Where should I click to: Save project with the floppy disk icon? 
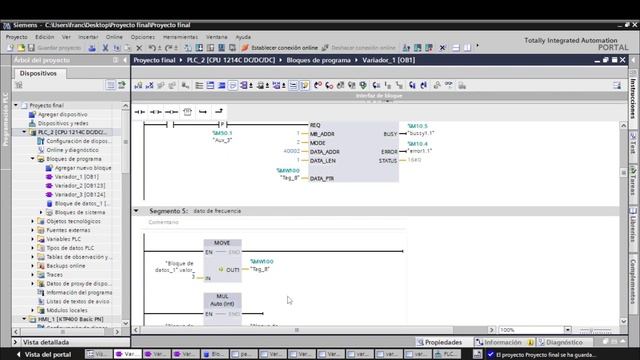(31, 48)
